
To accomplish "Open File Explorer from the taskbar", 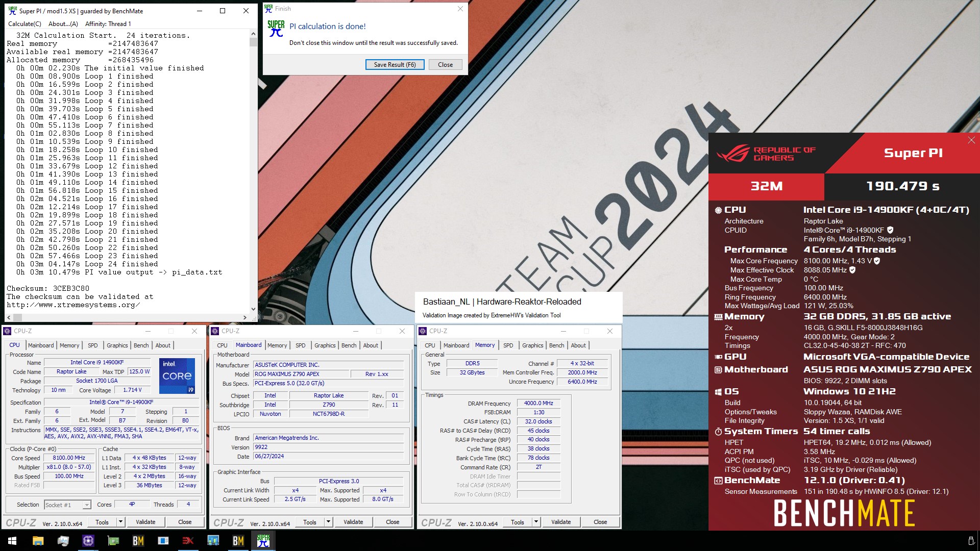I will pos(38,541).
